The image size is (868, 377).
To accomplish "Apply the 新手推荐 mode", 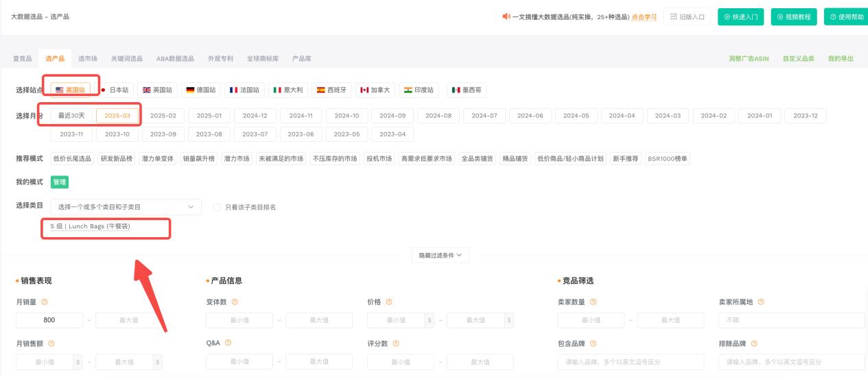I will 626,158.
